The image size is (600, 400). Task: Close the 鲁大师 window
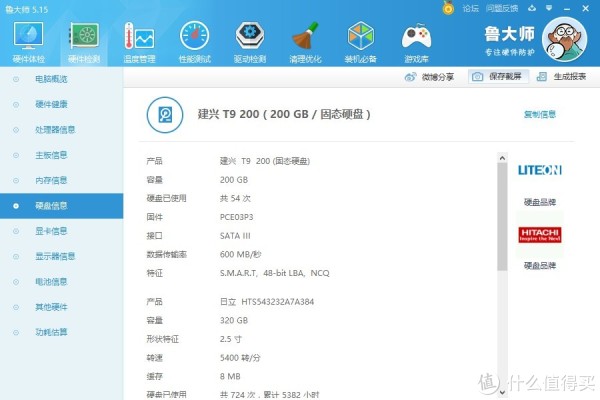tap(585, 8)
